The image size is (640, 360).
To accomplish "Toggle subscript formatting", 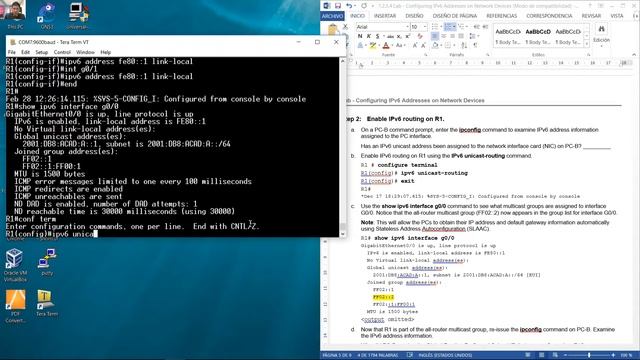I will [399, 36].
